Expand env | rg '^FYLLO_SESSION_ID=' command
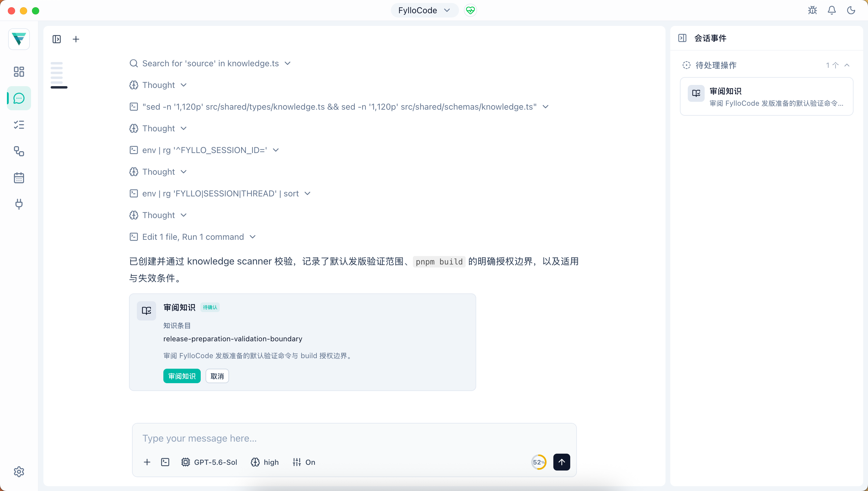 click(204, 150)
